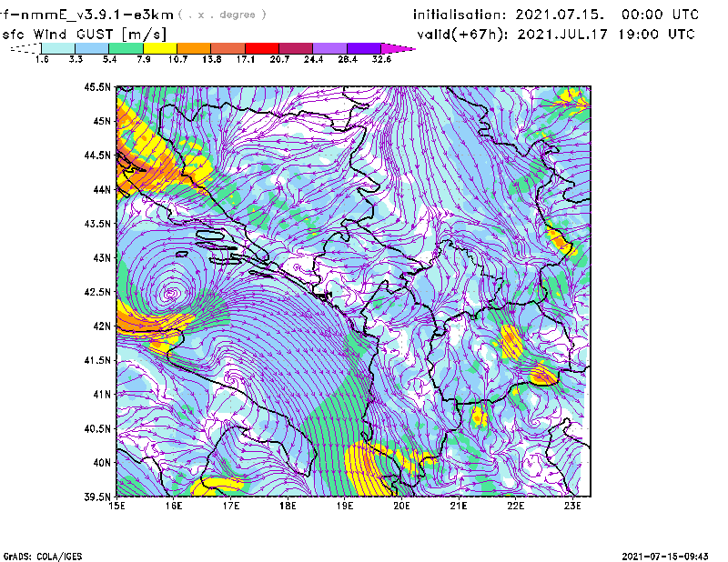Click the 42.5N latitude label

coord(97,292)
